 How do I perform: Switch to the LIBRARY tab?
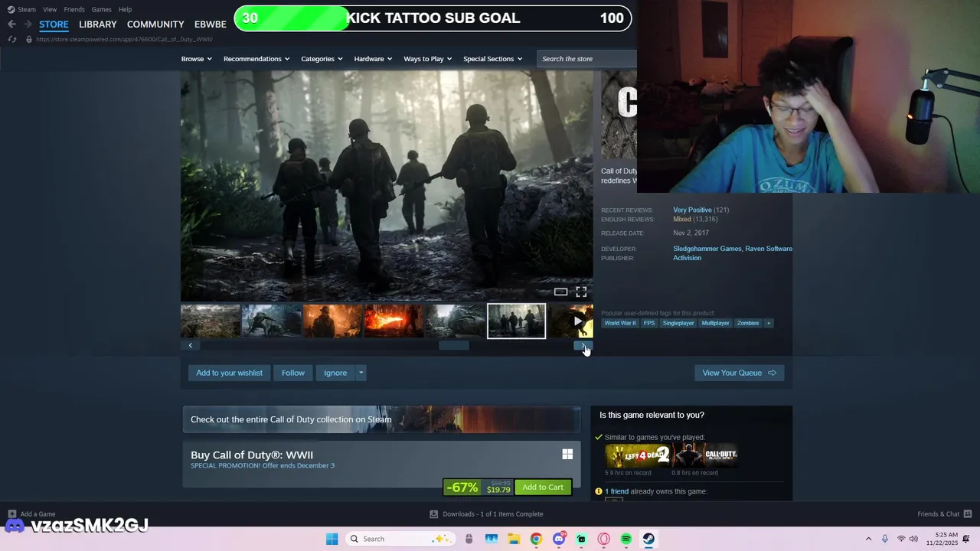(x=98, y=24)
